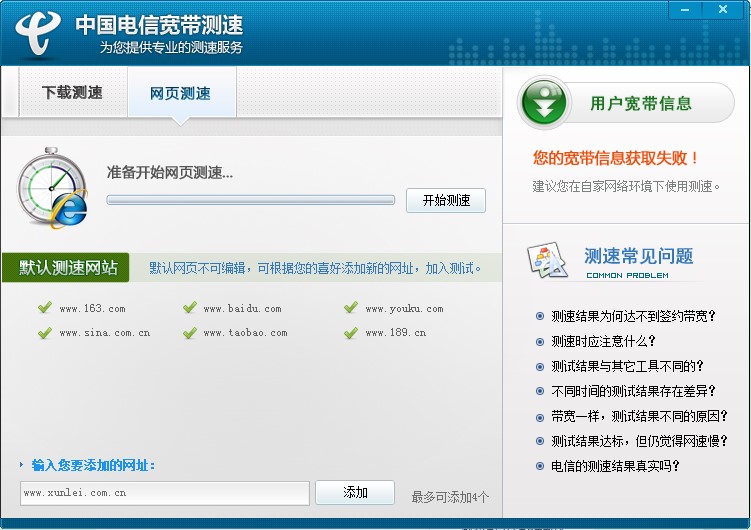Image resolution: width=751 pixels, height=530 pixels.
Task: Click the common problem FAQ icon
Action: point(547,260)
